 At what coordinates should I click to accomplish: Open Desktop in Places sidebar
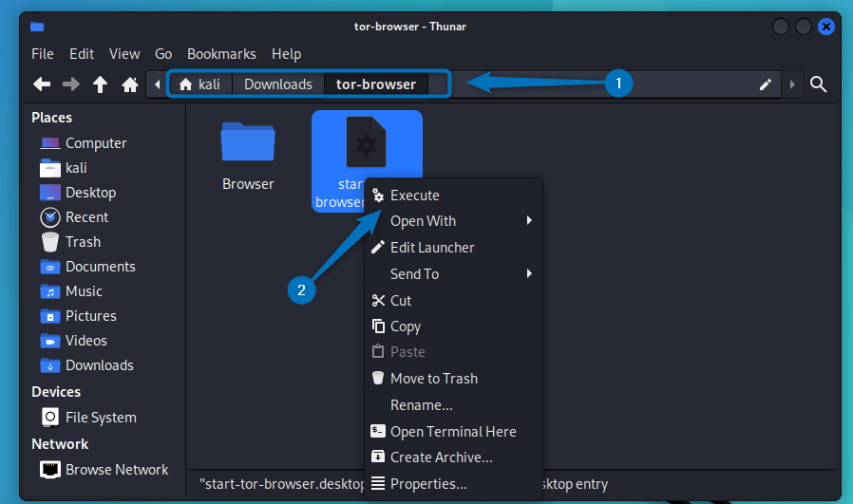click(78, 193)
